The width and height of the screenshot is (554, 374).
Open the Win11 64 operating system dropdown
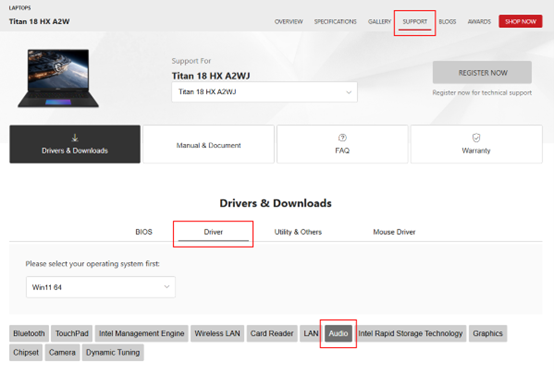tap(101, 287)
